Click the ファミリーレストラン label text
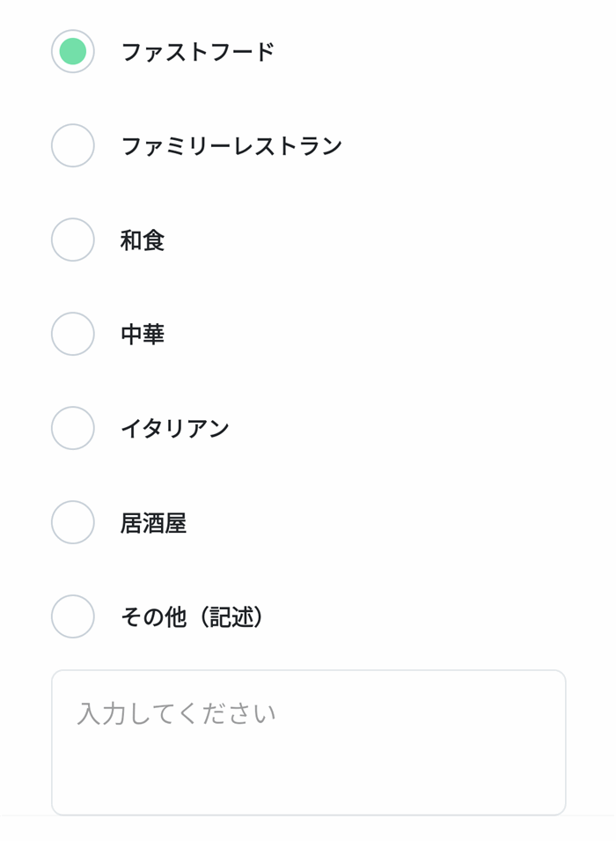 click(231, 146)
